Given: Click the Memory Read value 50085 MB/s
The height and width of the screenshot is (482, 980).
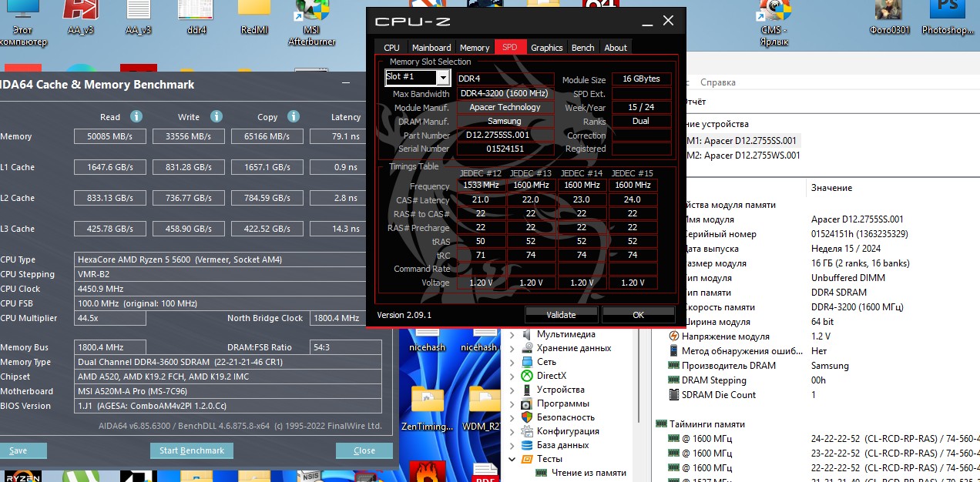Looking at the screenshot, I should 109,136.
